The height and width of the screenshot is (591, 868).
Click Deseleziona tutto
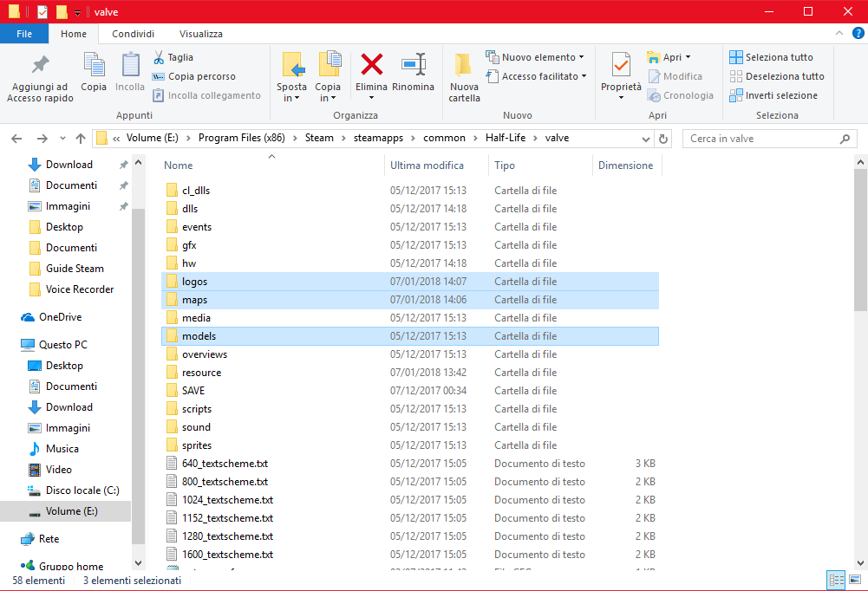(777, 76)
